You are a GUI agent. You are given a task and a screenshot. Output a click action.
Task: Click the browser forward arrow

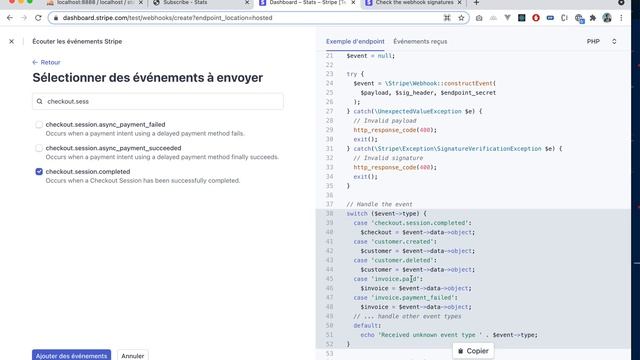click(24, 18)
